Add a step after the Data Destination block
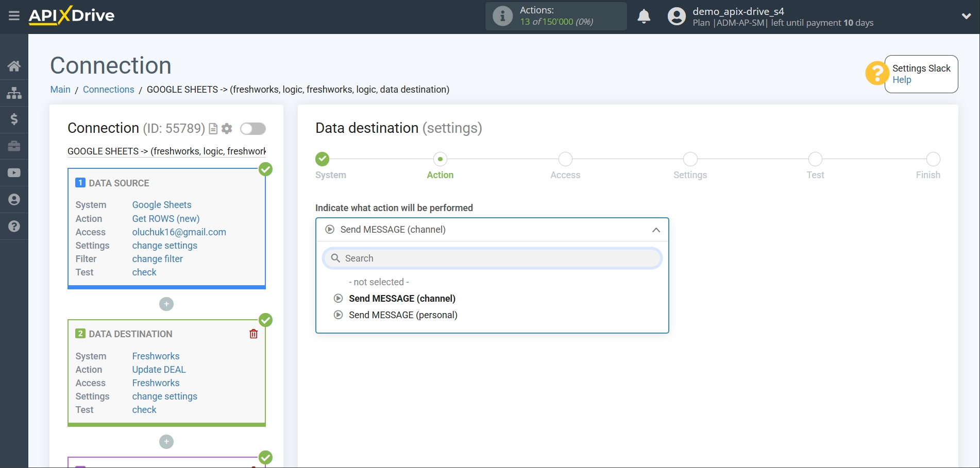The height and width of the screenshot is (468, 980). tap(166, 442)
